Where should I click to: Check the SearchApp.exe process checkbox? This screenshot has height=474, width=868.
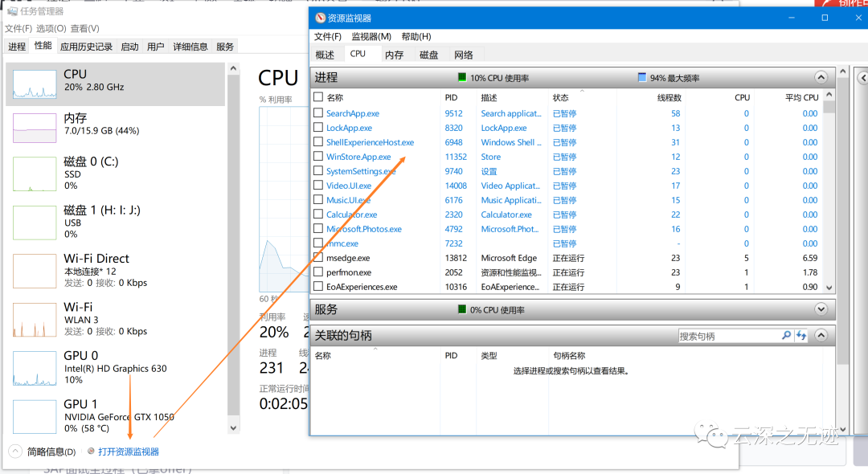318,112
